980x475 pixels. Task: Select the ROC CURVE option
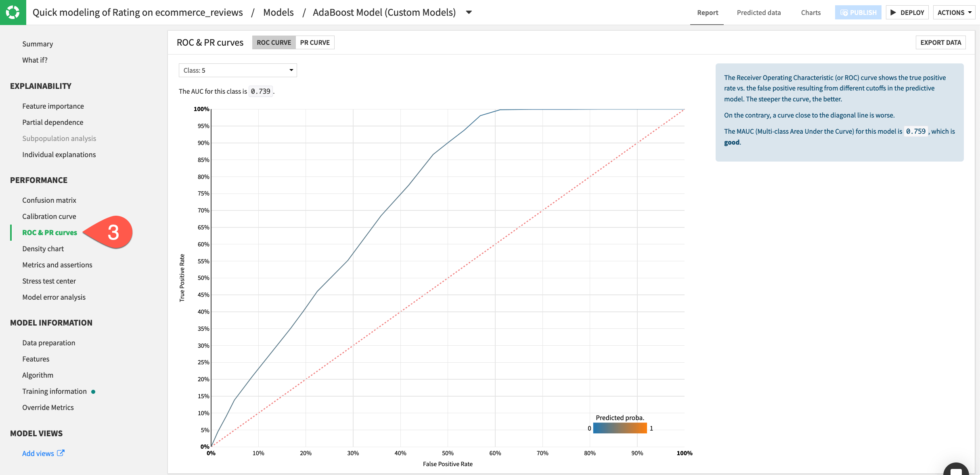[274, 42]
